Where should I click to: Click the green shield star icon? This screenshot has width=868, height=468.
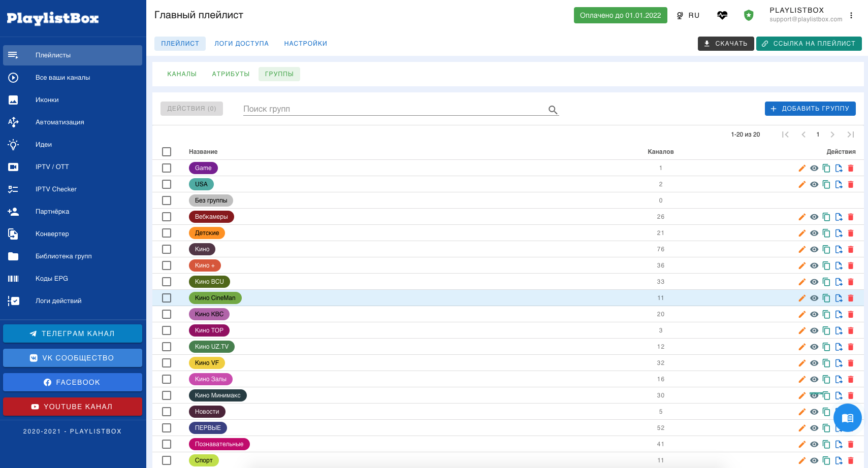749,15
